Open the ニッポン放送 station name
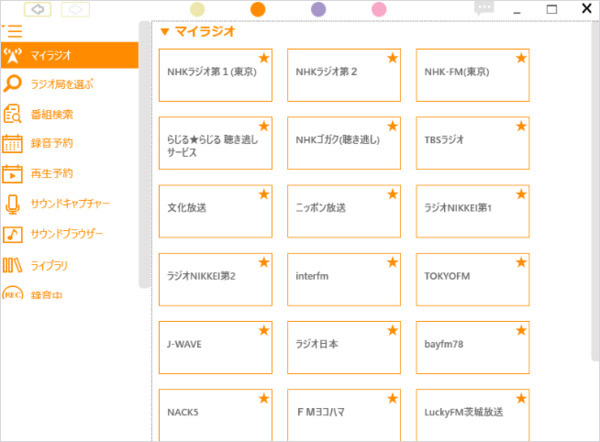600x442 pixels. coord(321,208)
